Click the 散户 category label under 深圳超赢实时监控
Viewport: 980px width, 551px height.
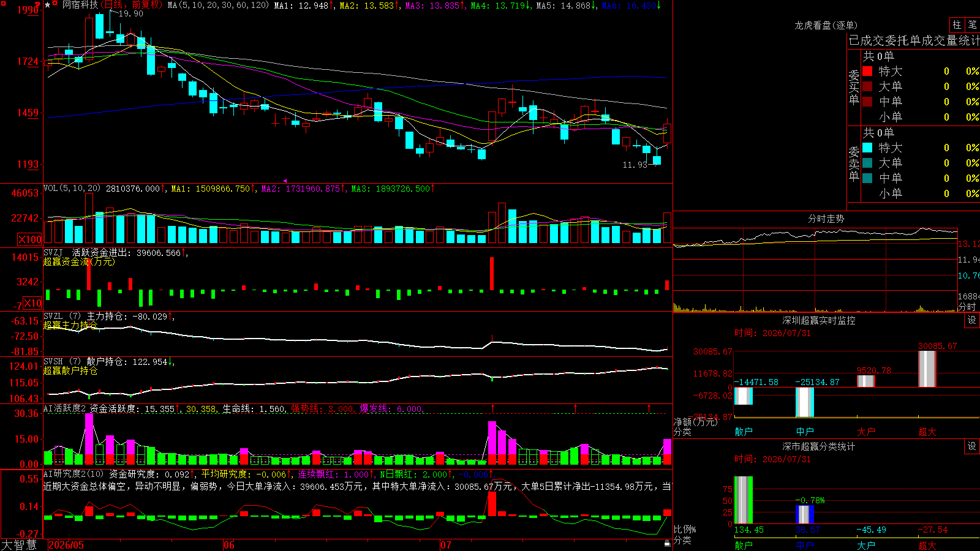(x=744, y=432)
